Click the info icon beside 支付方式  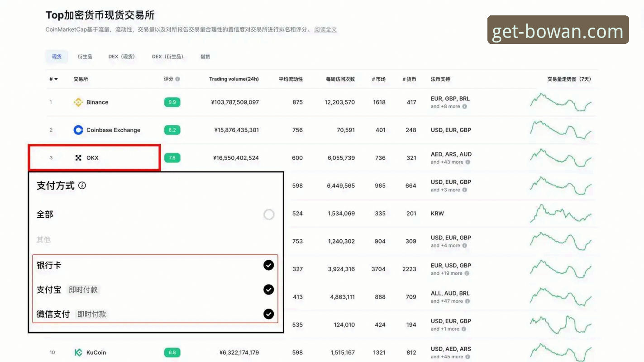82,186
